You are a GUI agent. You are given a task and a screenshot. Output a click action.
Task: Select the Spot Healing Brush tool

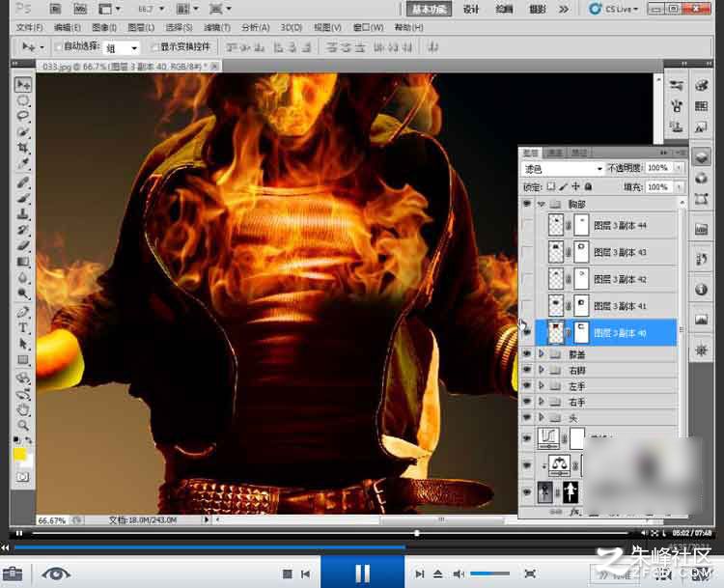[22, 182]
